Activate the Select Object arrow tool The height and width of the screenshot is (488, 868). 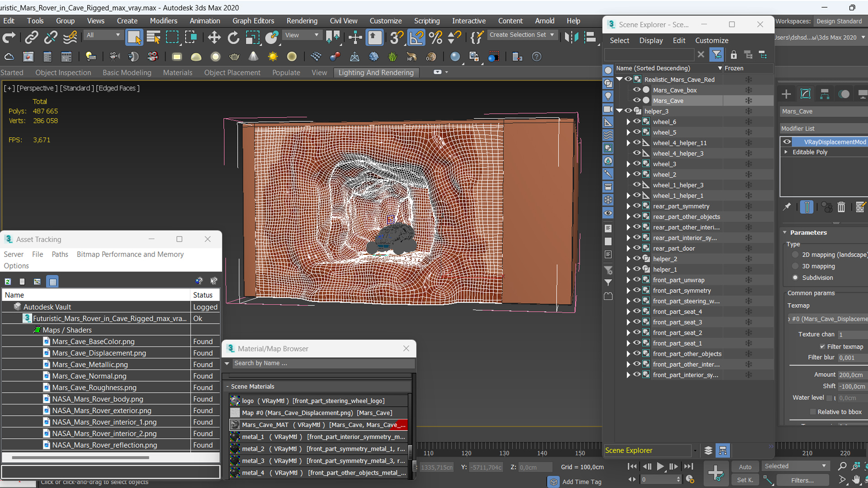(134, 38)
